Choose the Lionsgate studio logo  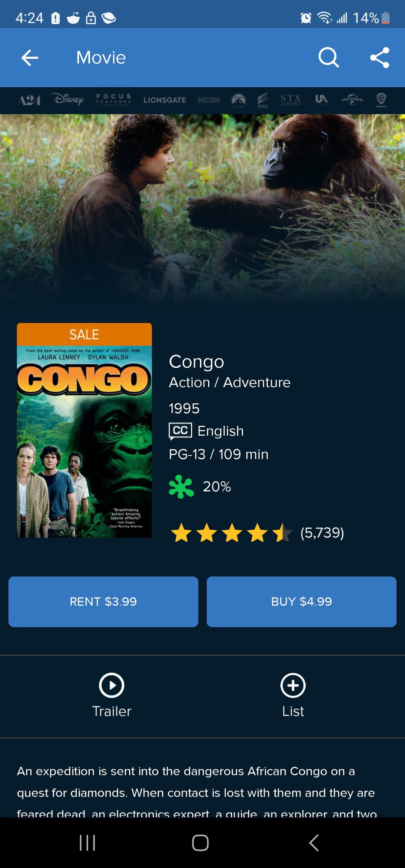[x=165, y=100]
